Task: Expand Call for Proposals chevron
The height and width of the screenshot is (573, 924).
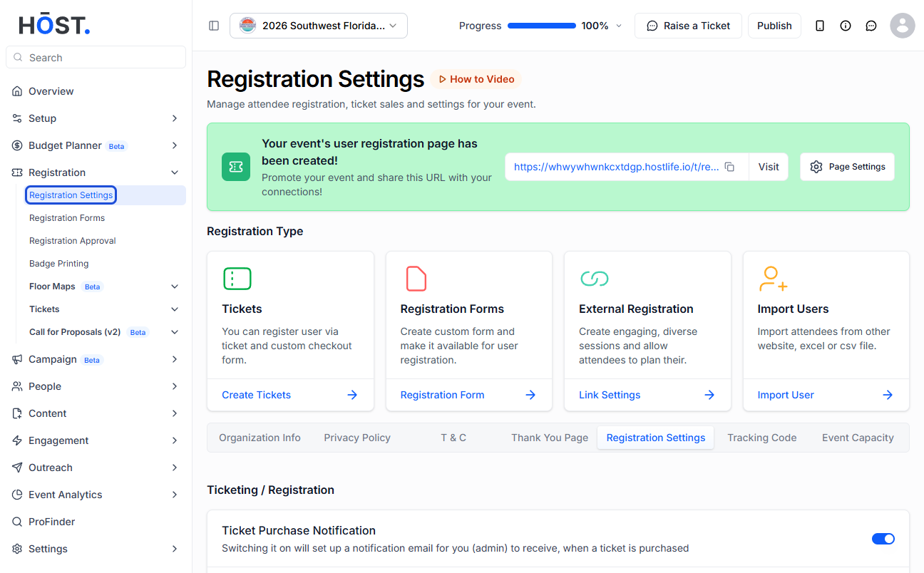Action: pyautogui.click(x=175, y=332)
